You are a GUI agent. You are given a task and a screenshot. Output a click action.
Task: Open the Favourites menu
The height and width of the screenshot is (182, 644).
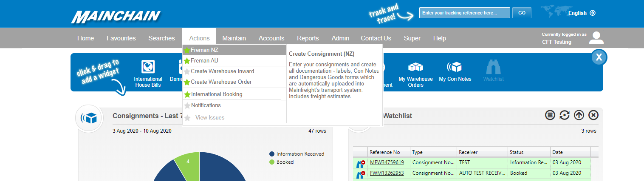121,38
